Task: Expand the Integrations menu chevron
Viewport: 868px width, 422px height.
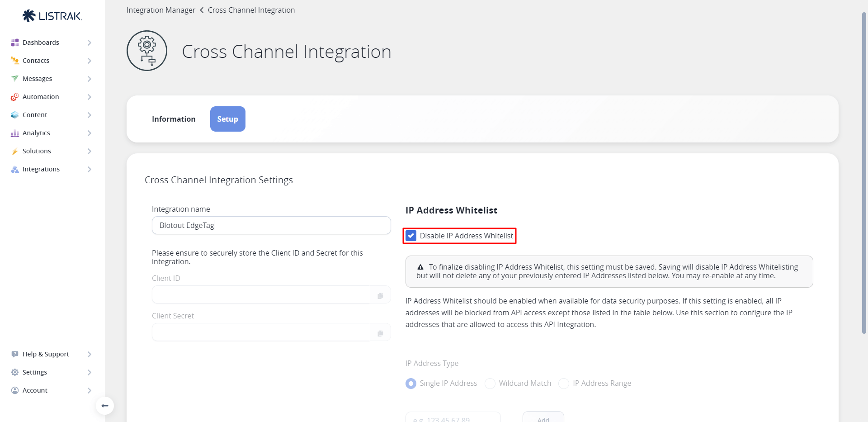Action: (x=89, y=169)
